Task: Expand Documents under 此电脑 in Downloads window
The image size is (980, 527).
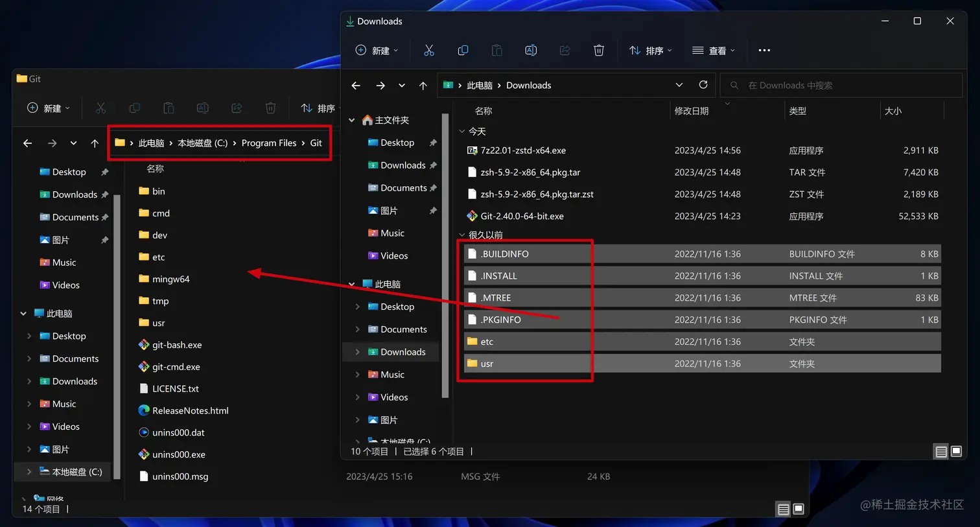Action: (357, 329)
